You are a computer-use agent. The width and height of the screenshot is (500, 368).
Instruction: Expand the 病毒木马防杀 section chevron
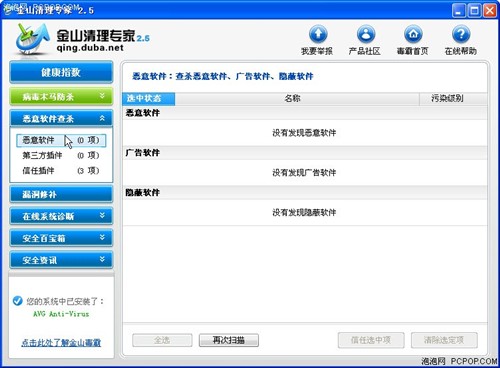tap(102, 96)
